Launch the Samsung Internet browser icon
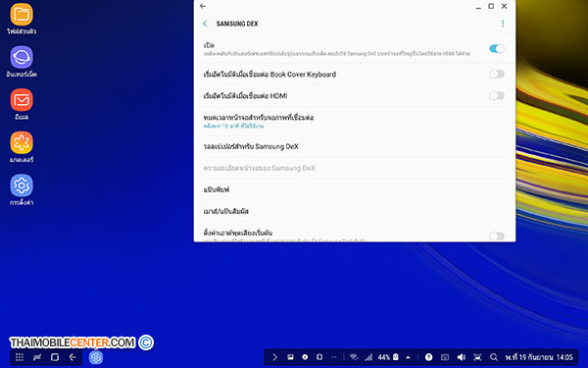 coord(22,57)
